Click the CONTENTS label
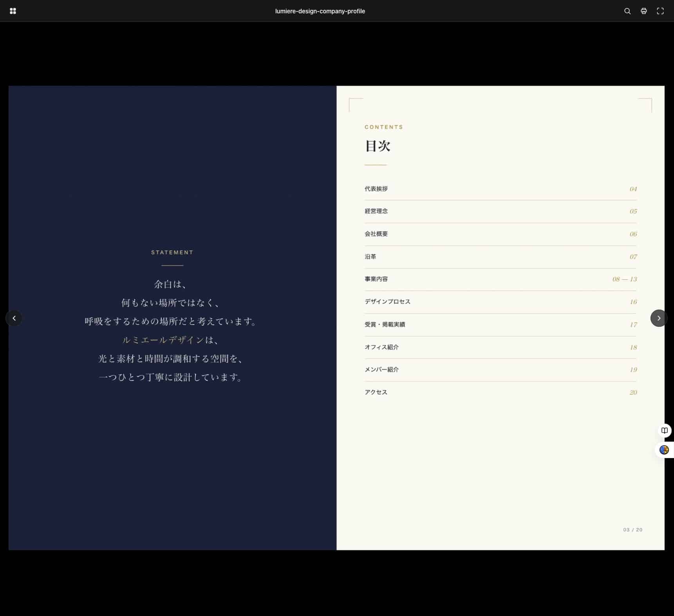674x616 pixels. point(384,127)
